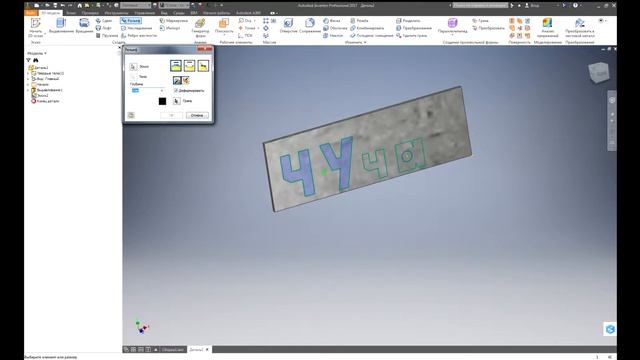
Task: Choose the Лофт tool
Action: pos(104,28)
